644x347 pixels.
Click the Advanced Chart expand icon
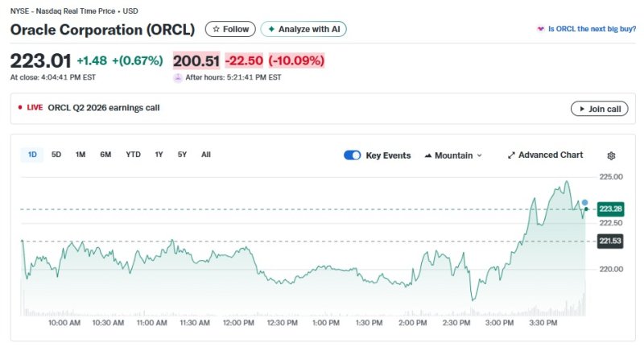511,155
